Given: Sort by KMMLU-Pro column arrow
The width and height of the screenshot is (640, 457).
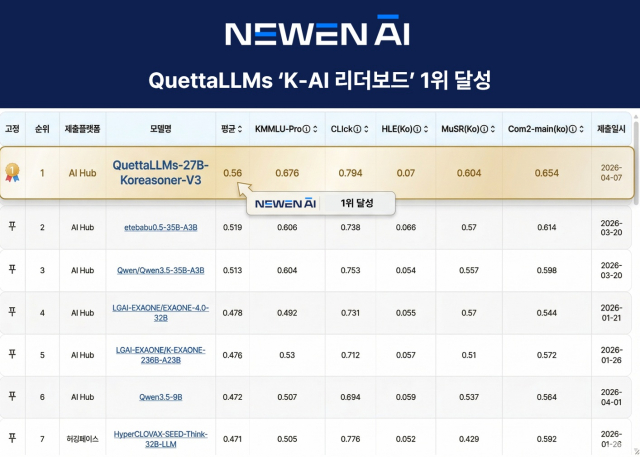Looking at the screenshot, I should pyautogui.click(x=316, y=129).
